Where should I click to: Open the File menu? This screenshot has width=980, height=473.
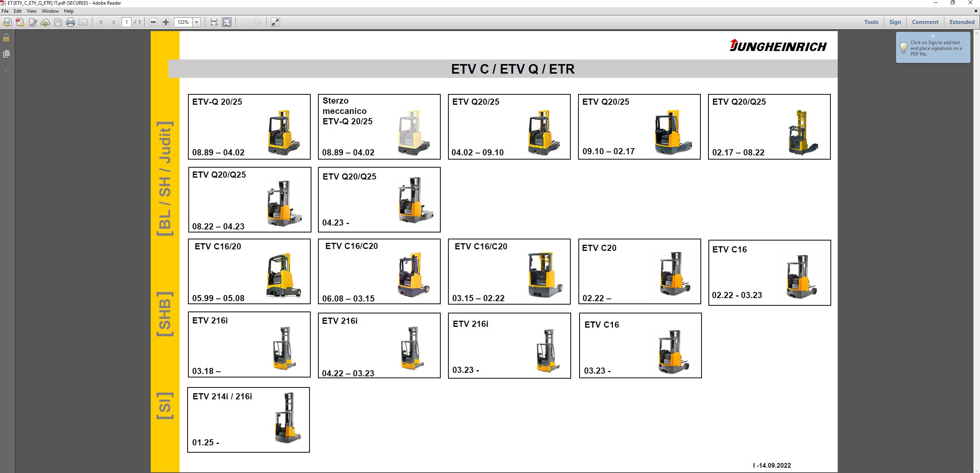click(5, 11)
